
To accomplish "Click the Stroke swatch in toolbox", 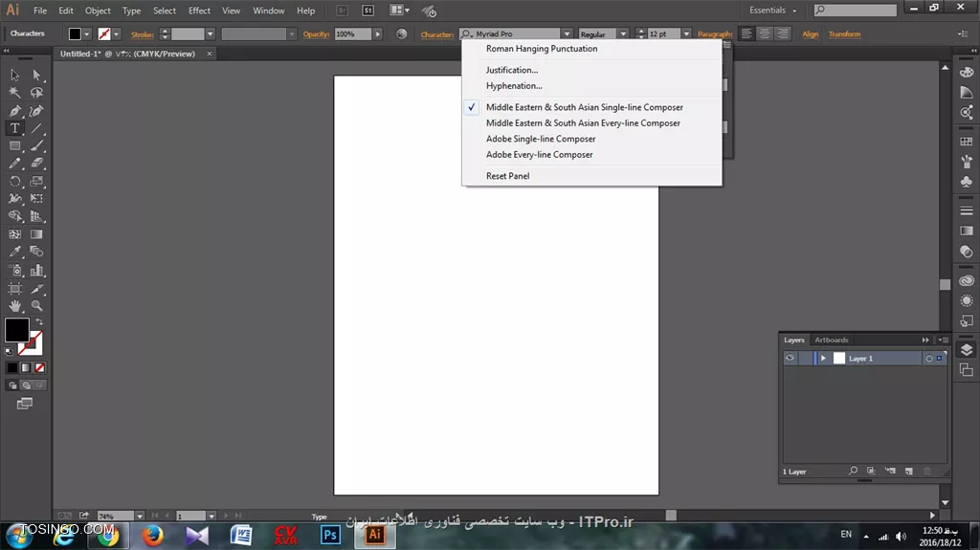I will pyautogui.click(x=32, y=343).
